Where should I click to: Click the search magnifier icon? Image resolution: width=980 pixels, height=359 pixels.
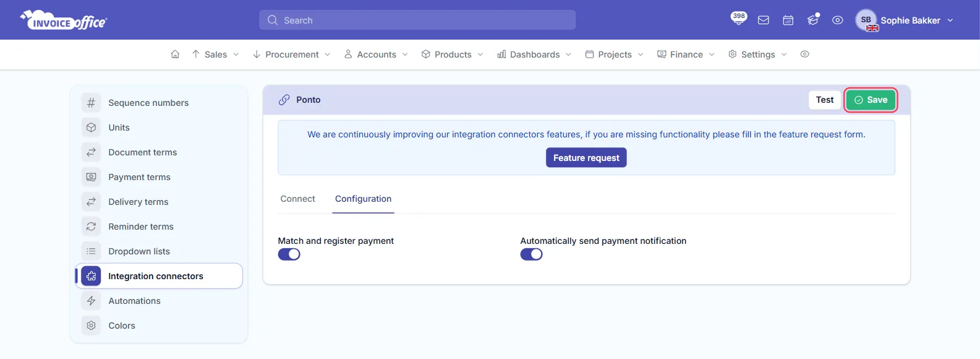(273, 20)
